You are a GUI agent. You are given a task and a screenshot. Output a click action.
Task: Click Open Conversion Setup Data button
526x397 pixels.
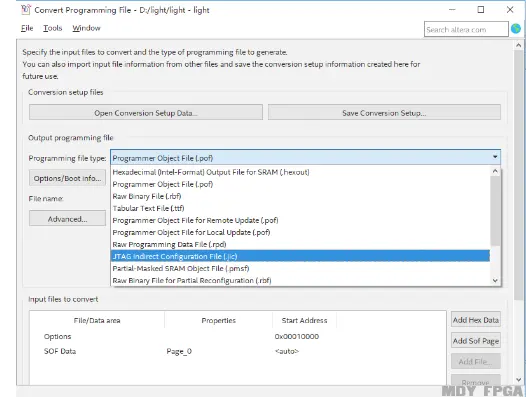coord(146,112)
